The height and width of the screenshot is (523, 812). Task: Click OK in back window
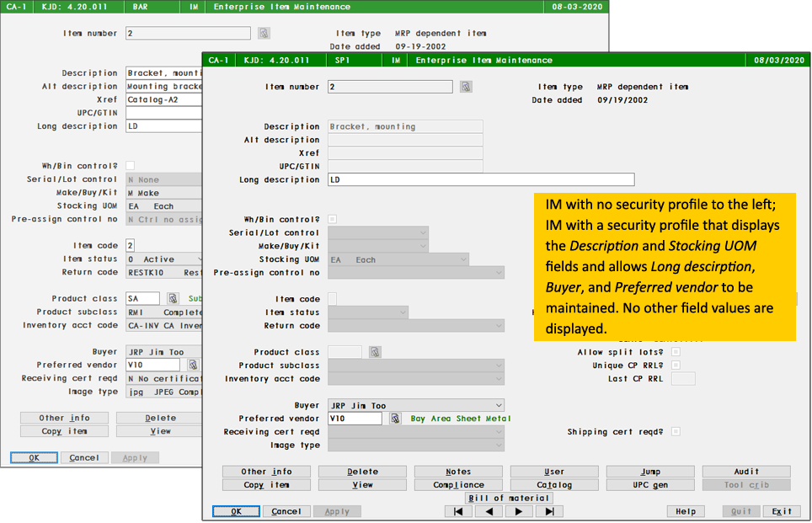pos(35,458)
